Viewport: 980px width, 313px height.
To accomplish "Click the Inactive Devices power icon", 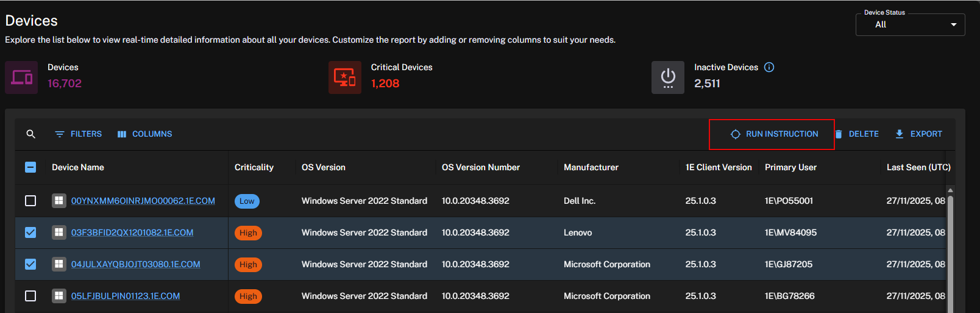I will [668, 77].
